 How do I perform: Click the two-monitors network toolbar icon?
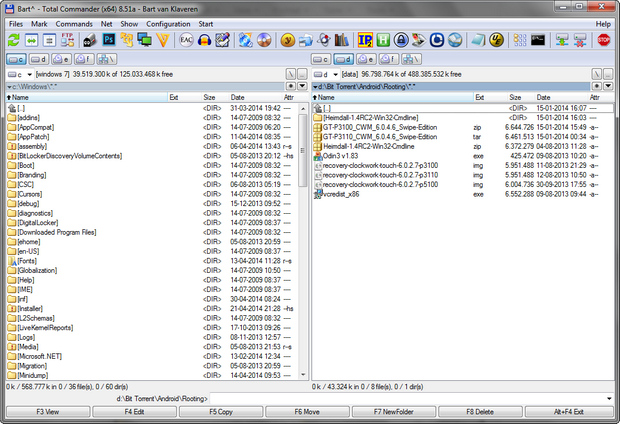pyautogui.click(x=144, y=40)
